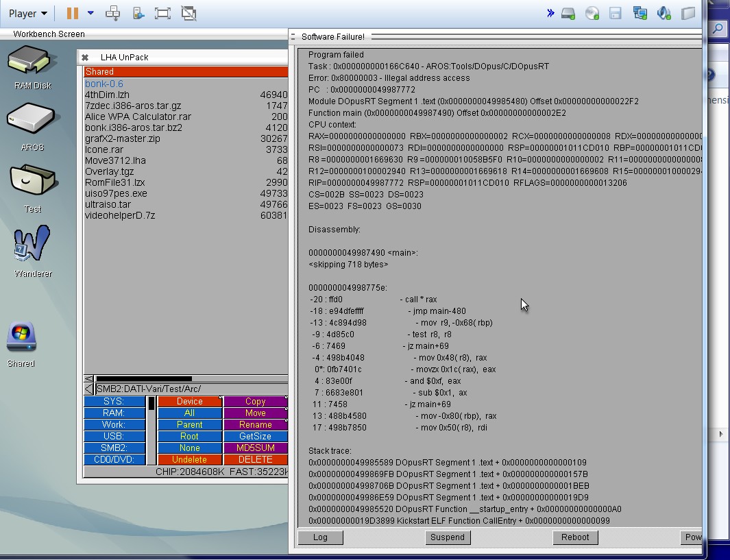The image size is (730, 560).
Task: Click the Unity mode toolbar icon
Action: tap(188, 13)
